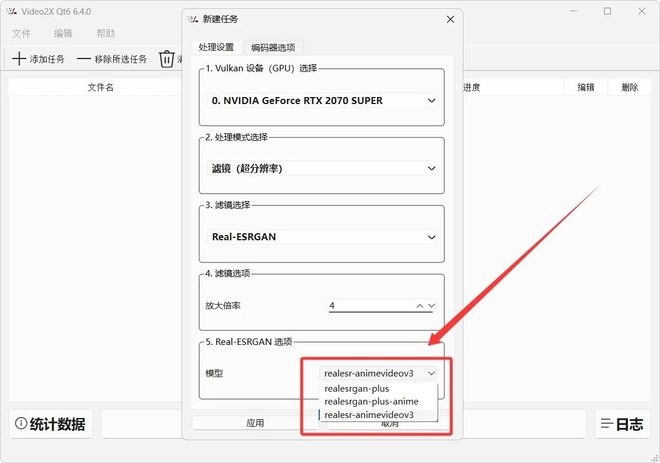Select realesrgan-plus from model list

[379, 388]
